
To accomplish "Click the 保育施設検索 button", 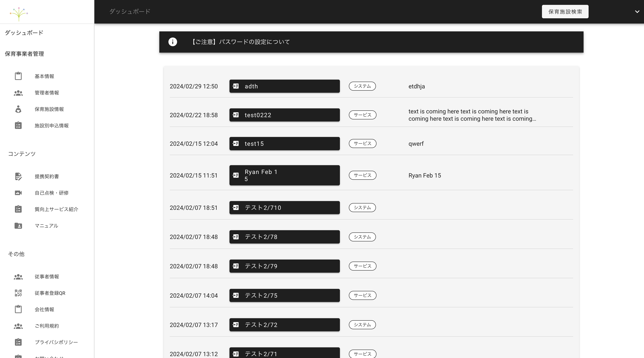I will tap(565, 12).
